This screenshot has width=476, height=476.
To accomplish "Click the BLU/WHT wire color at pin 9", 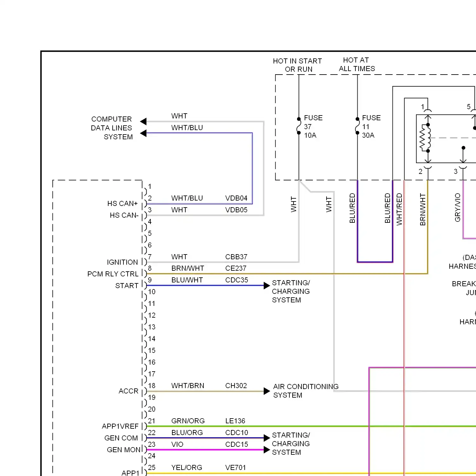I will [x=187, y=280].
